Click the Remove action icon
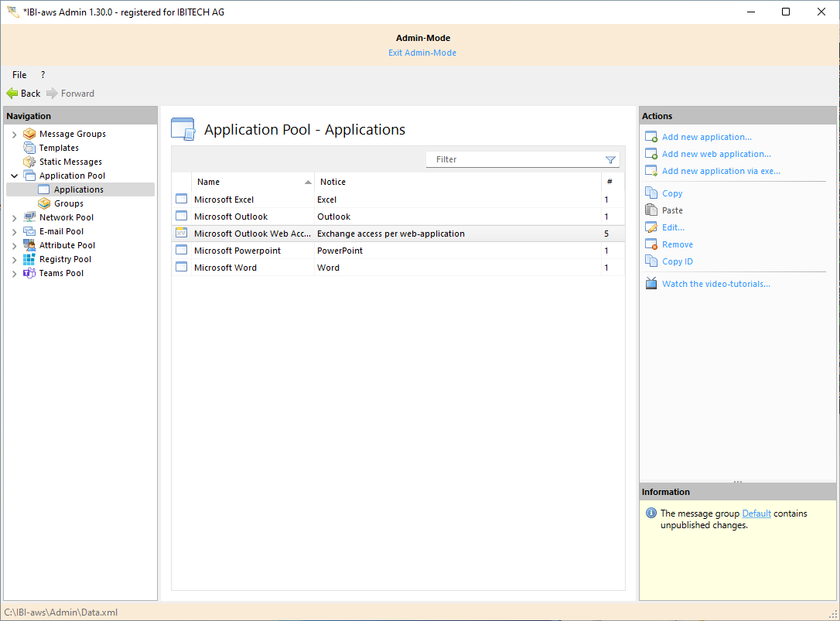The image size is (840, 621). click(x=650, y=244)
